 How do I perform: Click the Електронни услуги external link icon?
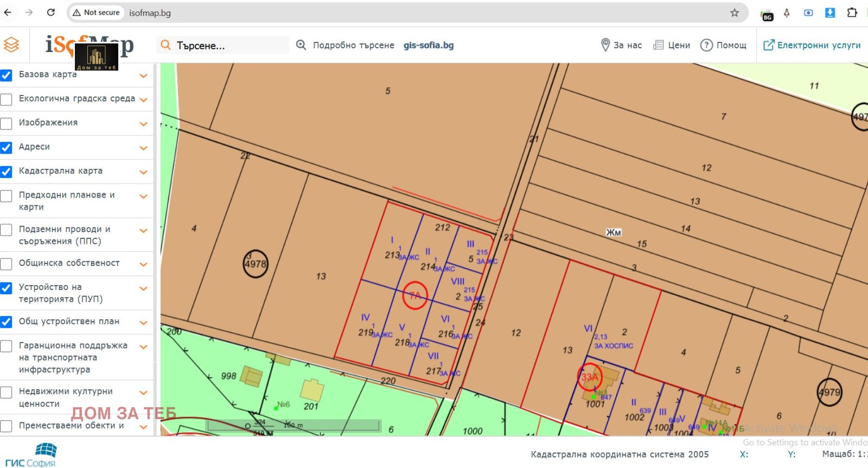pyautogui.click(x=769, y=45)
